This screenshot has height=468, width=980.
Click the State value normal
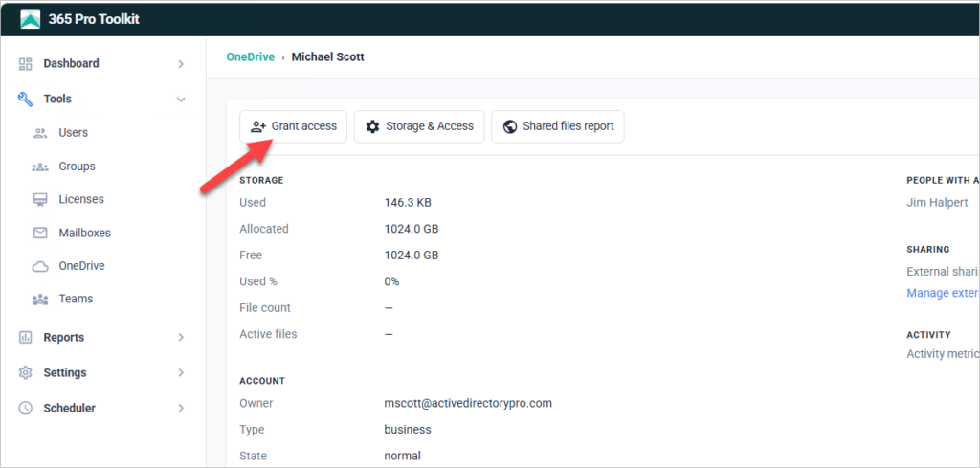403,456
